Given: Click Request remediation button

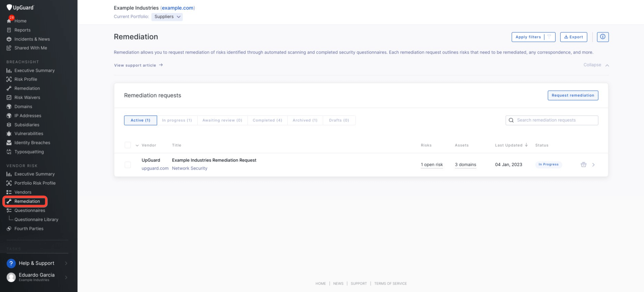Looking at the screenshot, I should pos(573,95).
